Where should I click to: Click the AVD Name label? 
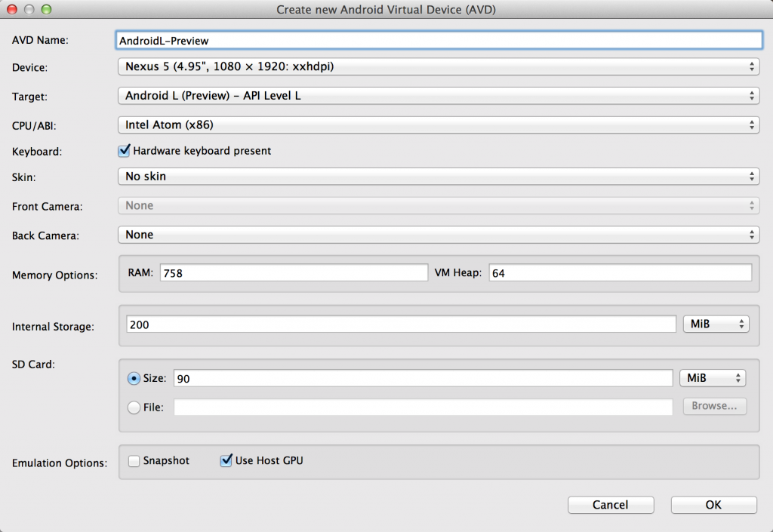pyautogui.click(x=41, y=41)
